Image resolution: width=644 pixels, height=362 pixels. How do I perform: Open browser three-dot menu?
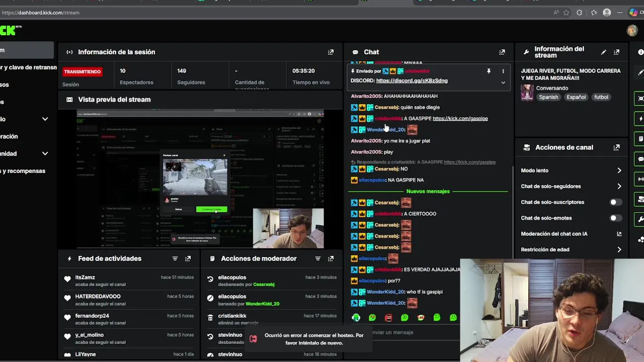(x=620, y=13)
